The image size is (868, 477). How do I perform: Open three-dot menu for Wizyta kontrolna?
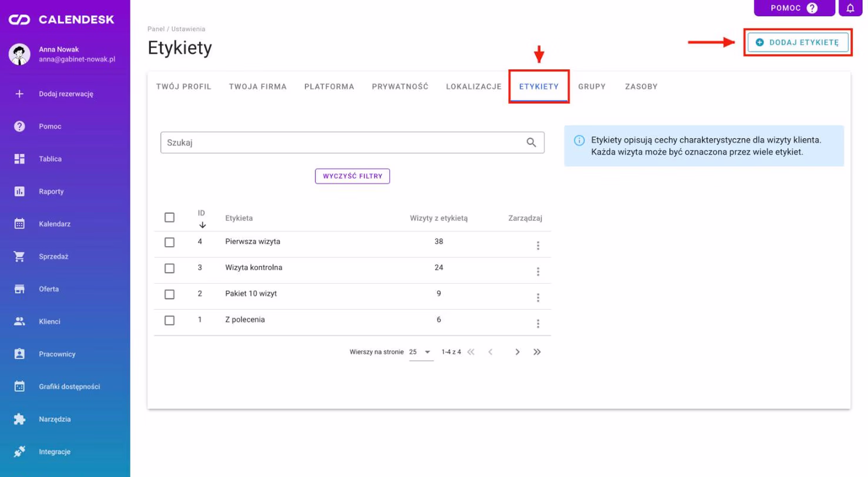[538, 271]
